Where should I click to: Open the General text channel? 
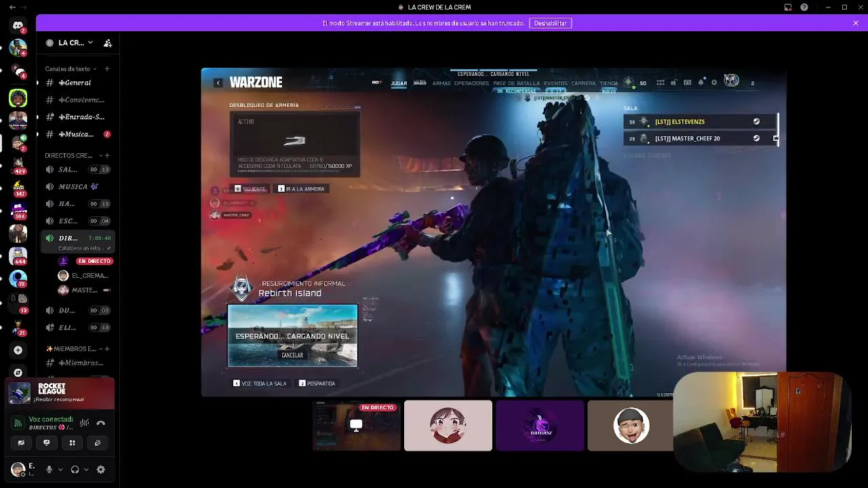click(77, 83)
